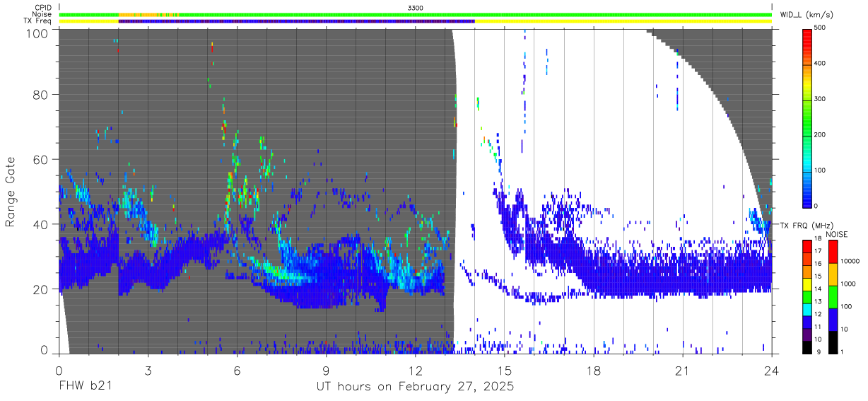
Task: Click the 21 hour tick on UT axis
Action: pos(682,370)
